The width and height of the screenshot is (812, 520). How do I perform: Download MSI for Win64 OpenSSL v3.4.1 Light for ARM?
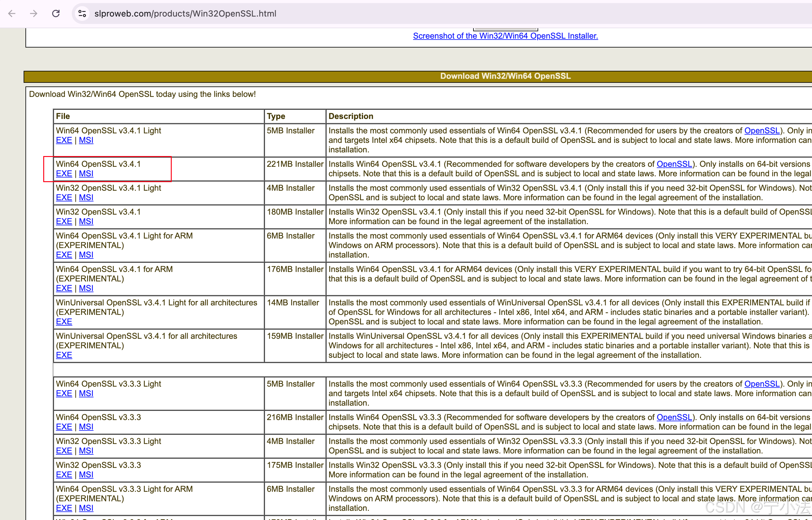[x=86, y=255]
